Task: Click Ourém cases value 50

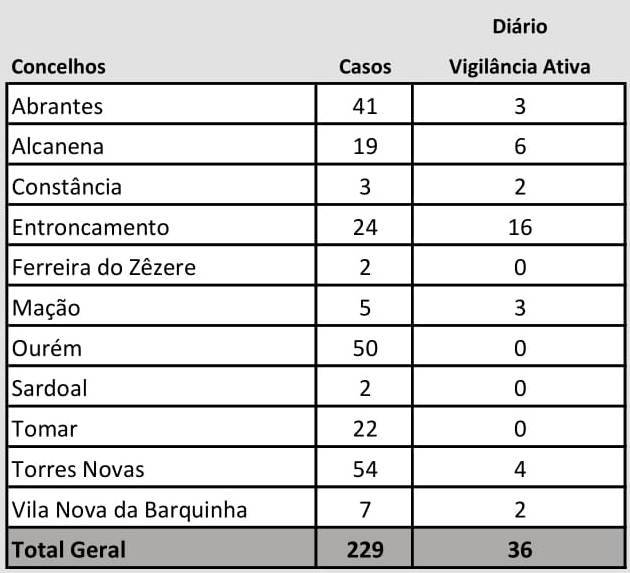Action: [x=365, y=348]
